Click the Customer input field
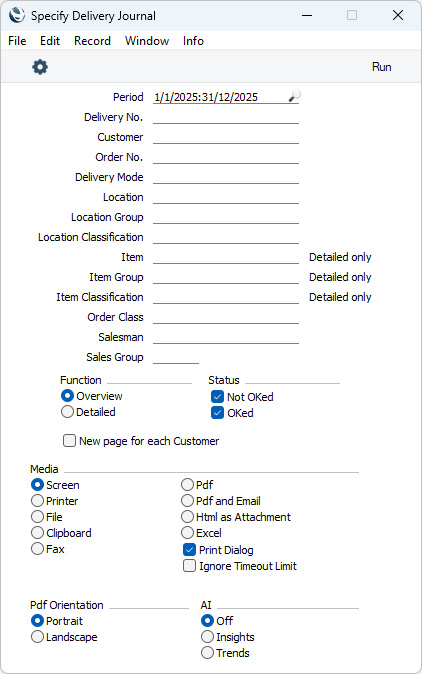 [x=226, y=137]
